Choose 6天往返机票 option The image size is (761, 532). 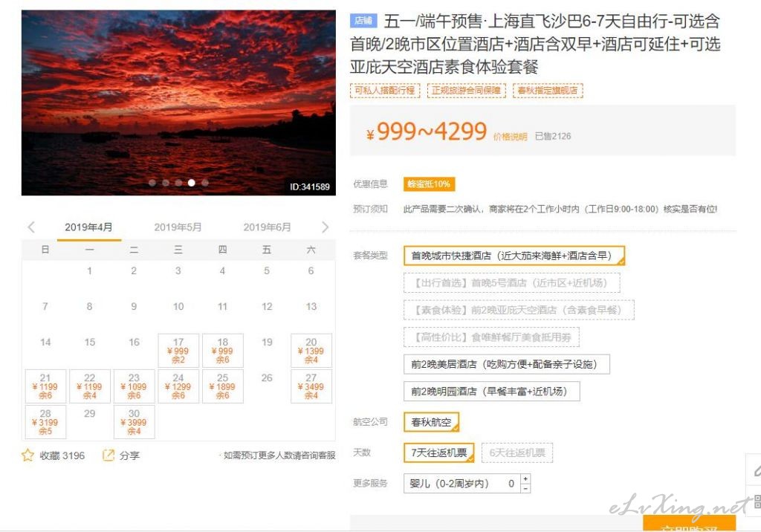click(517, 453)
